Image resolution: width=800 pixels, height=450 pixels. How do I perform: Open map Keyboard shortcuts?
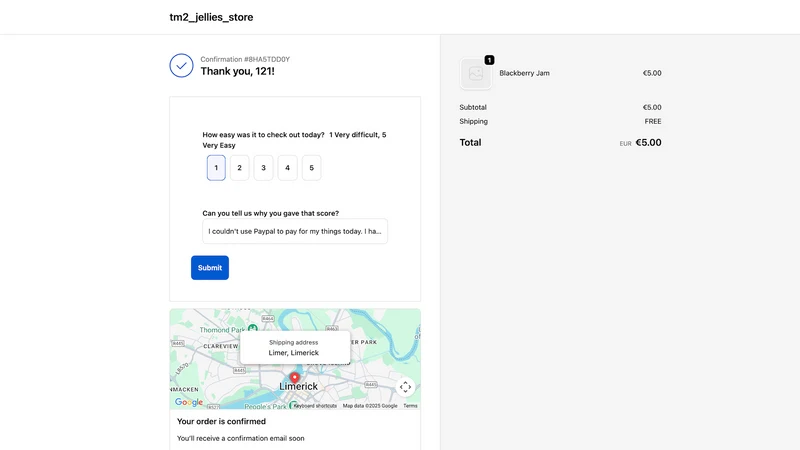[x=315, y=406]
